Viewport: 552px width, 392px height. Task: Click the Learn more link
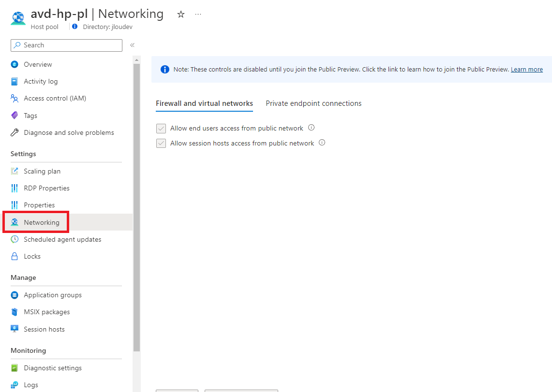[527, 69]
